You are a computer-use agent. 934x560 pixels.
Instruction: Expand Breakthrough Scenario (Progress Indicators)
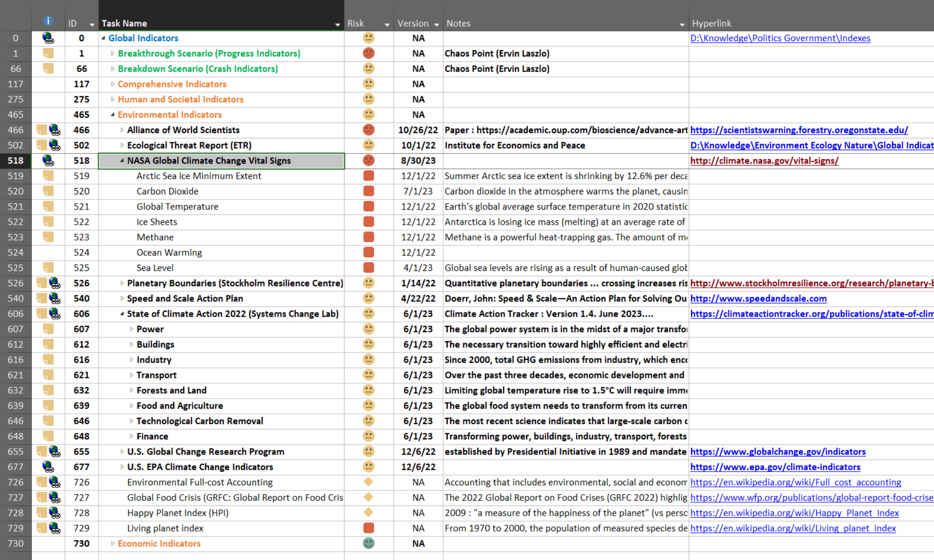[112, 53]
